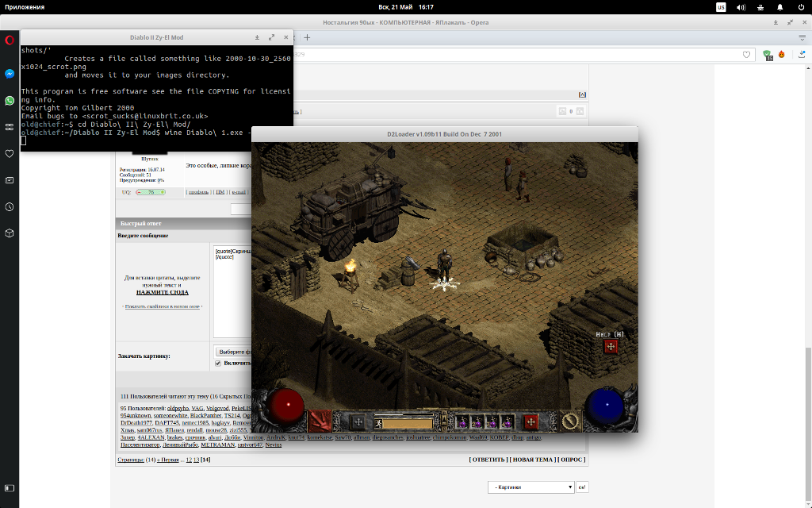Click the blue mana orb in Diablo
This screenshot has width=812, height=508.
point(605,407)
